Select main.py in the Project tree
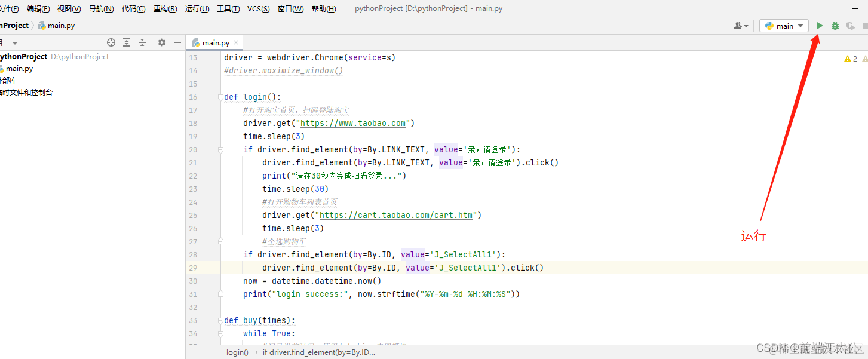 [19, 69]
